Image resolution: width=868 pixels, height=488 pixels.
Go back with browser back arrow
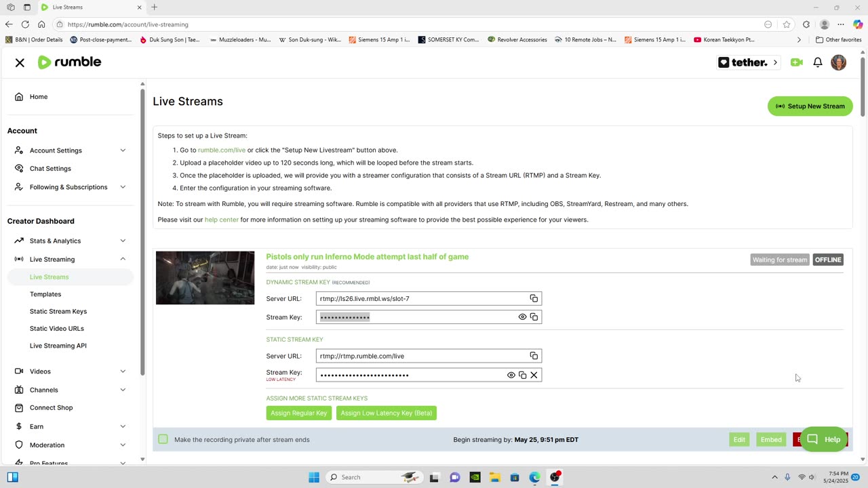click(x=9, y=24)
